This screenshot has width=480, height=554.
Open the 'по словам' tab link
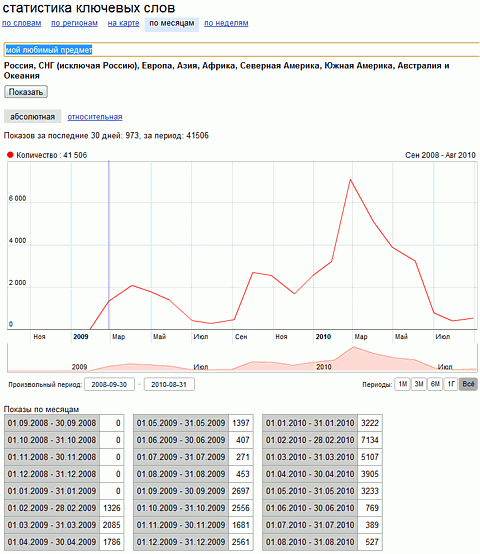pos(22,23)
